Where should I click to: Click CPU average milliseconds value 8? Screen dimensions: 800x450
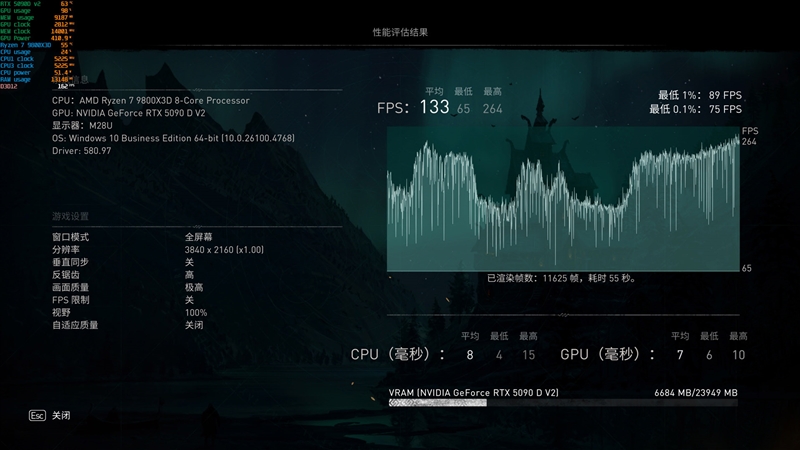coord(470,355)
